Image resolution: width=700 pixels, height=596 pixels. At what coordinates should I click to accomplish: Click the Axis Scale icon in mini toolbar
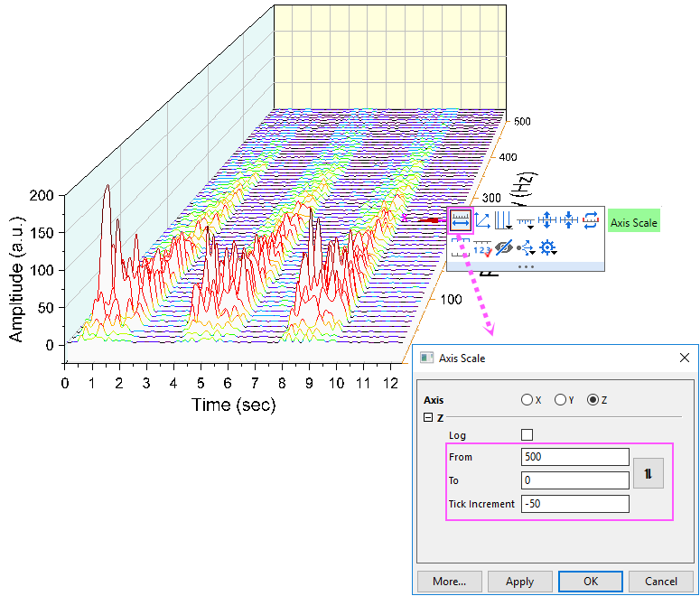(x=461, y=220)
